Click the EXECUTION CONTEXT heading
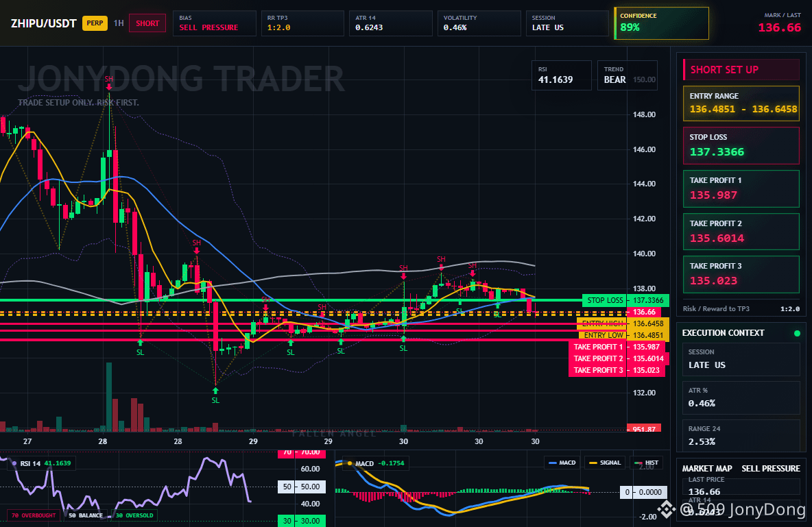 723,333
